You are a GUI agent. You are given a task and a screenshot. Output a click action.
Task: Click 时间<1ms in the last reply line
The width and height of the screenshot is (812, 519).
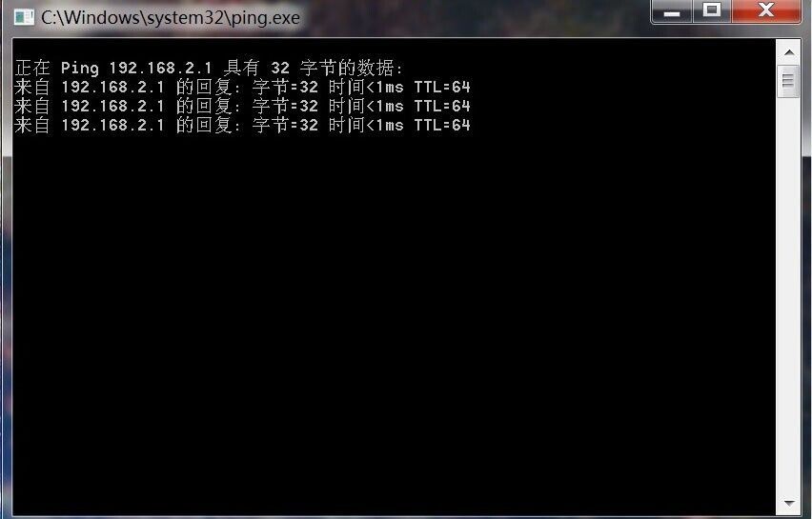(x=366, y=125)
